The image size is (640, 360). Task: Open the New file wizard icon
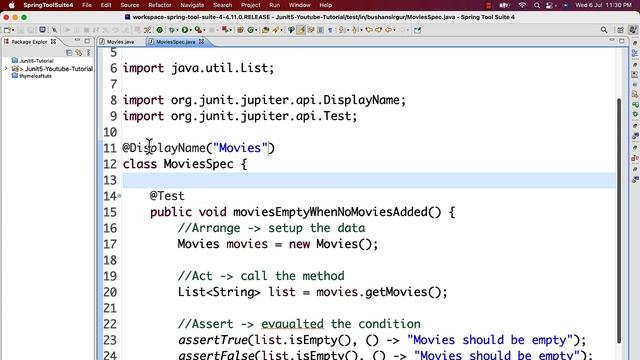click(x=7, y=30)
